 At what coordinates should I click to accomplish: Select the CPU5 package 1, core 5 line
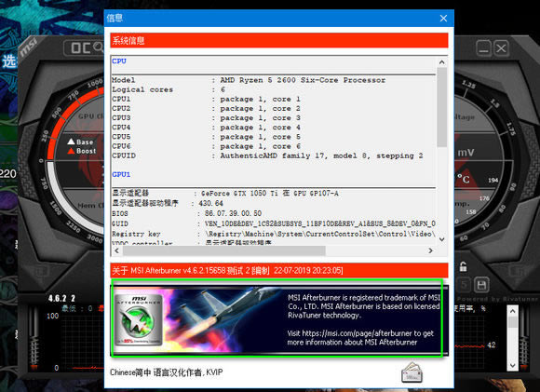[207, 137]
